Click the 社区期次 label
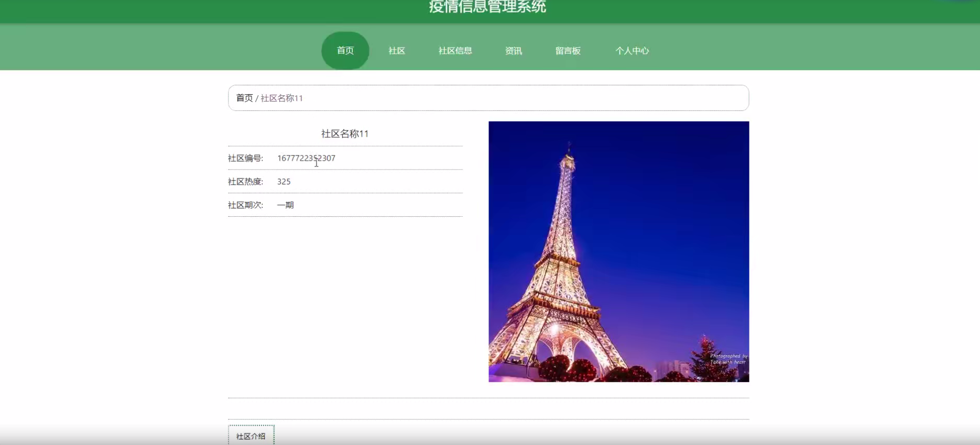 pyautogui.click(x=245, y=205)
